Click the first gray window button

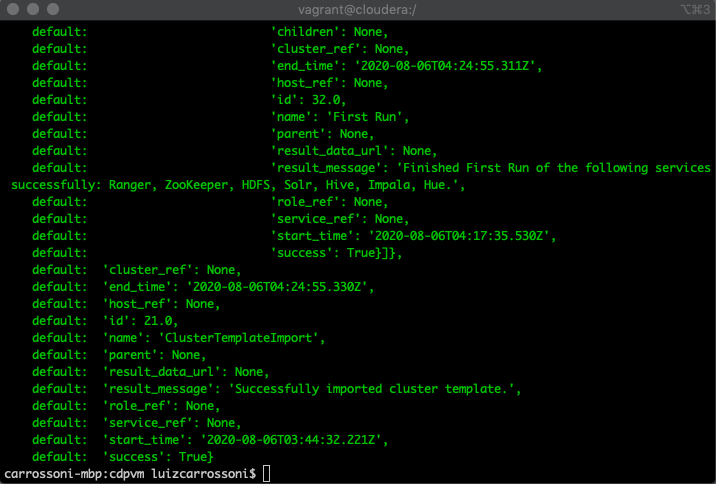coord(13,9)
